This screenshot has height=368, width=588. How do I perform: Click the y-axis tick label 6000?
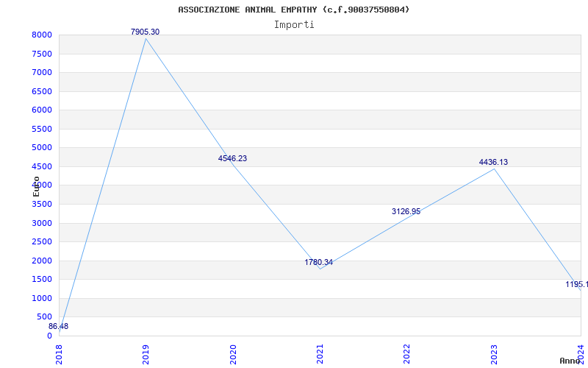42,110
